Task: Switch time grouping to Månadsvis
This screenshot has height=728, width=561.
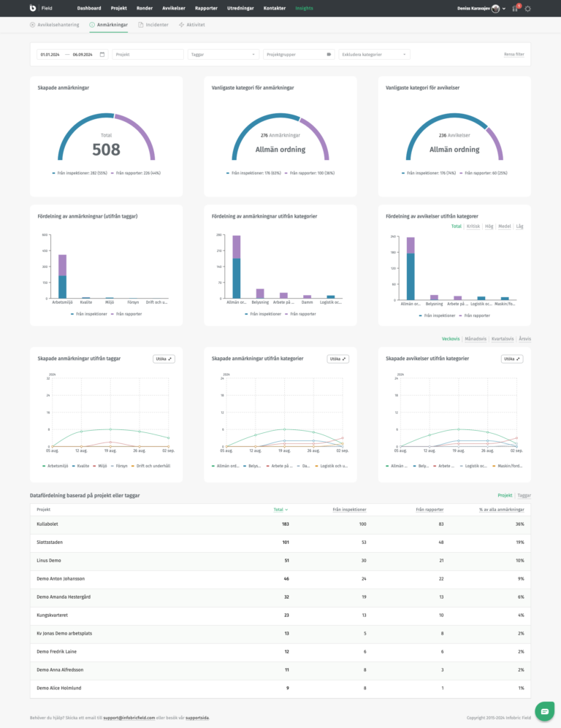Action: pyautogui.click(x=476, y=339)
